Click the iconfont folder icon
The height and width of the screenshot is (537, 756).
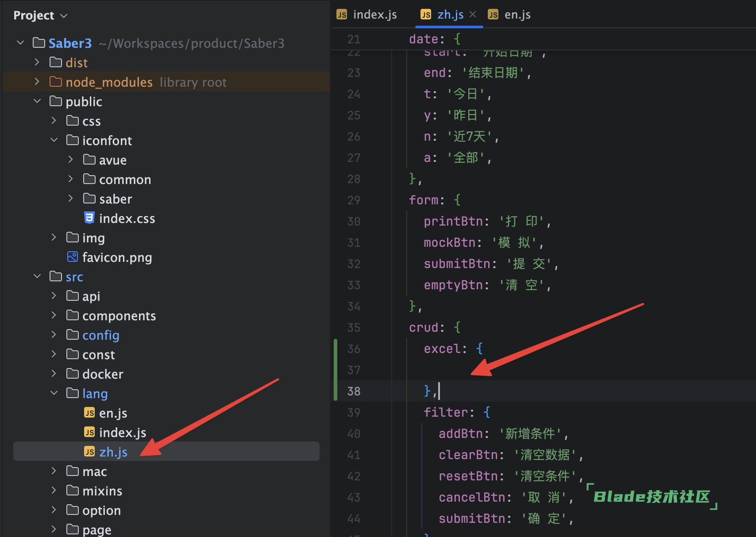[73, 140]
